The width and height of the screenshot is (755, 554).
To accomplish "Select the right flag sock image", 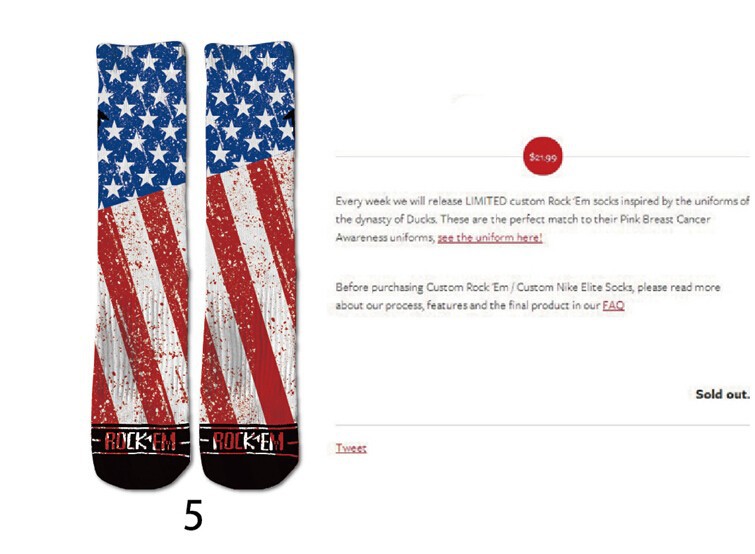I will tap(249, 265).
